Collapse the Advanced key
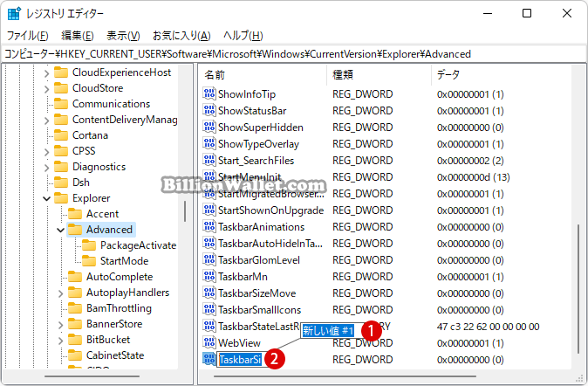Image resolution: width=588 pixels, height=386 pixels. click(x=60, y=230)
